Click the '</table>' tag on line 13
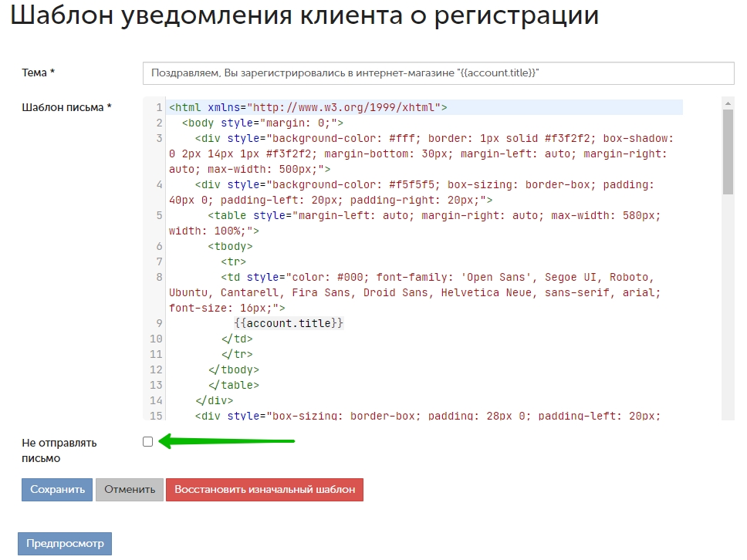747x560 pixels. pyautogui.click(x=233, y=385)
